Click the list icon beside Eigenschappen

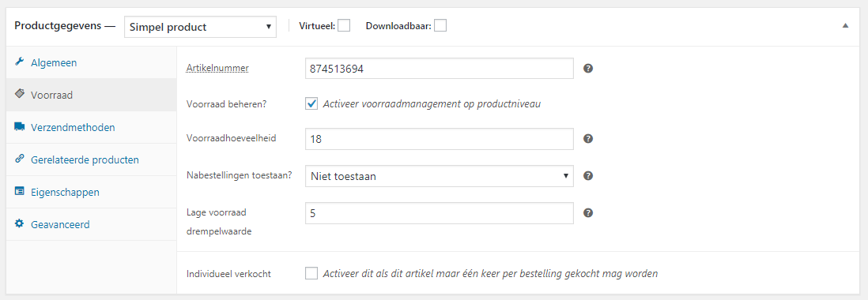[x=20, y=192]
